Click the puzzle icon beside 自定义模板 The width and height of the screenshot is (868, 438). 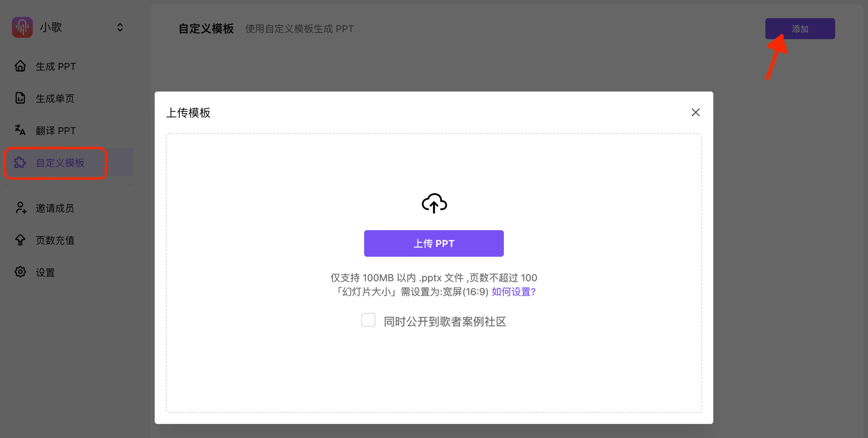(20, 163)
